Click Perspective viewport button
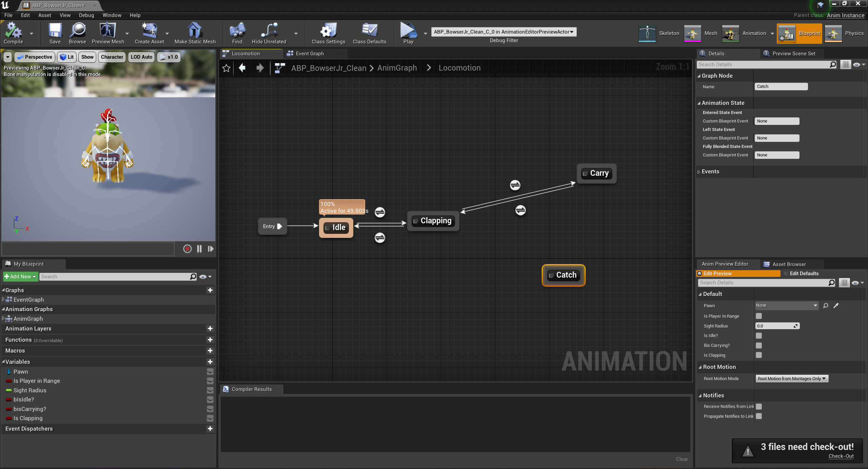This screenshot has width=868, height=469. pos(35,57)
